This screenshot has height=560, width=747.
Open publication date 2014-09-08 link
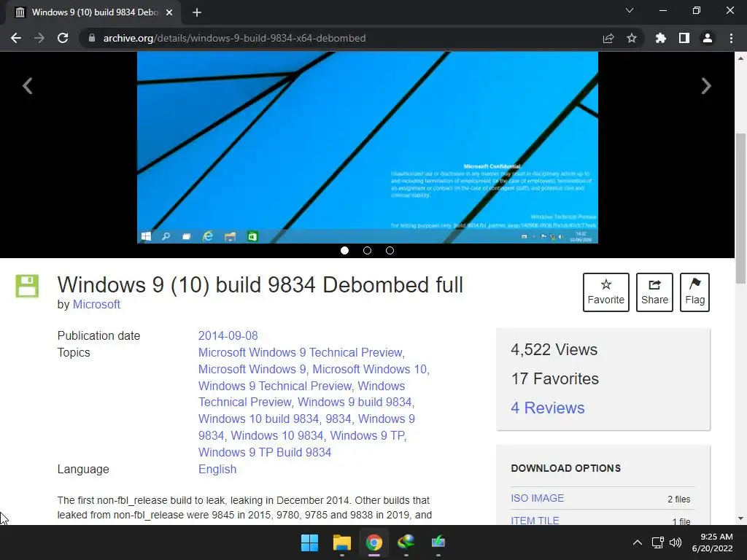point(228,335)
